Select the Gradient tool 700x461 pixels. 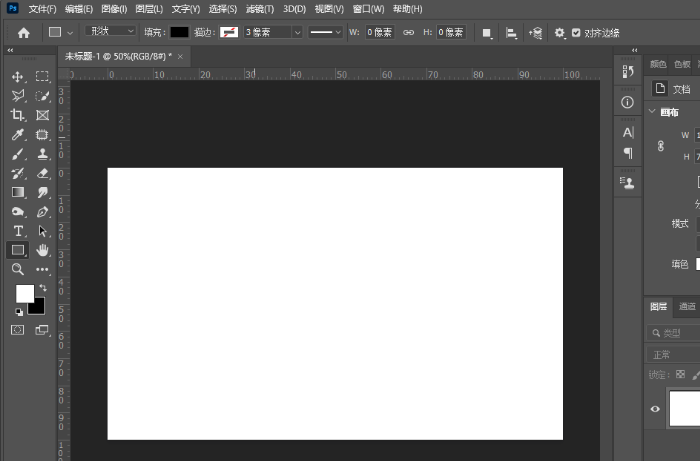[18, 192]
